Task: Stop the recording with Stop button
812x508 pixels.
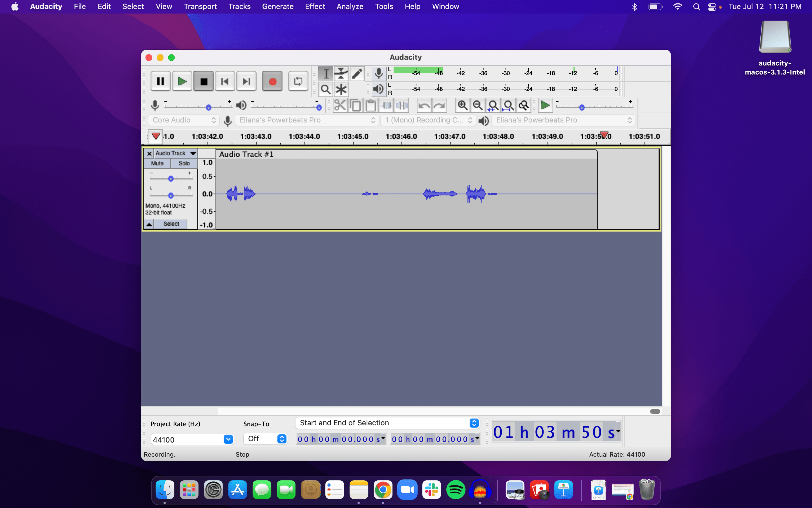Action: click(x=204, y=81)
